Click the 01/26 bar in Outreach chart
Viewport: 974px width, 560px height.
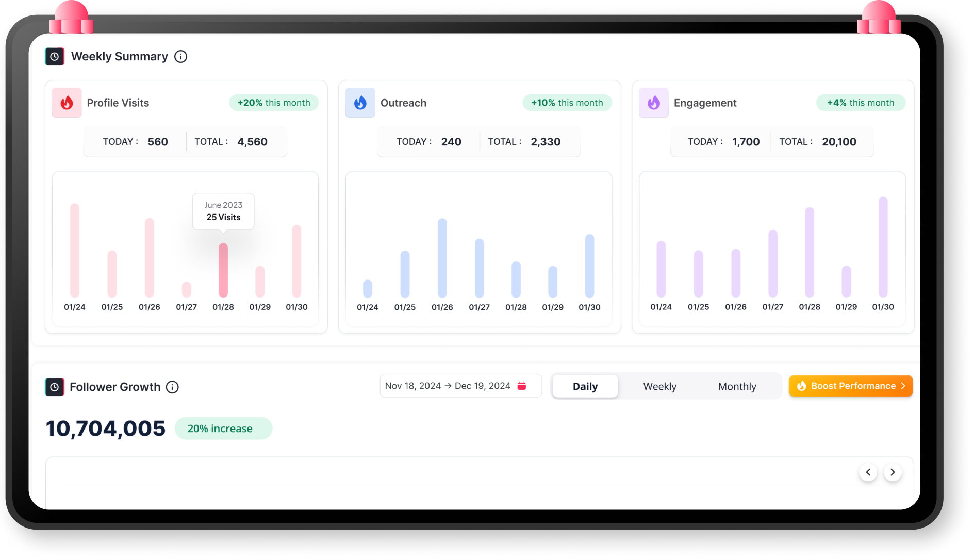pyautogui.click(x=442, y=258)
